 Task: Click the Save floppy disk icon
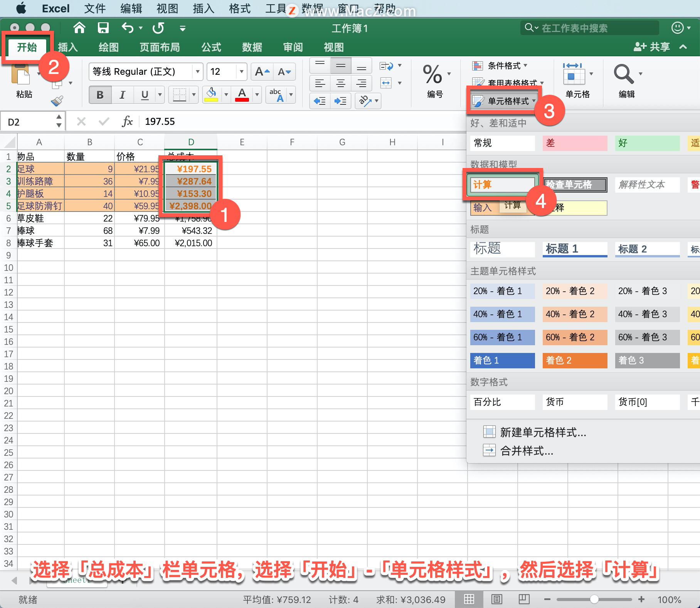click(103, 28)
